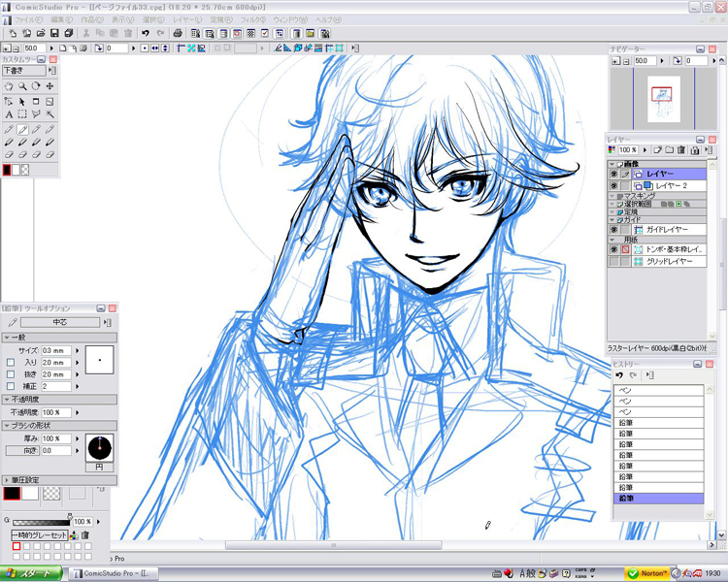Collapse the 画像 layer group
The height and width of the screenshot is (582, 728).
612,164
